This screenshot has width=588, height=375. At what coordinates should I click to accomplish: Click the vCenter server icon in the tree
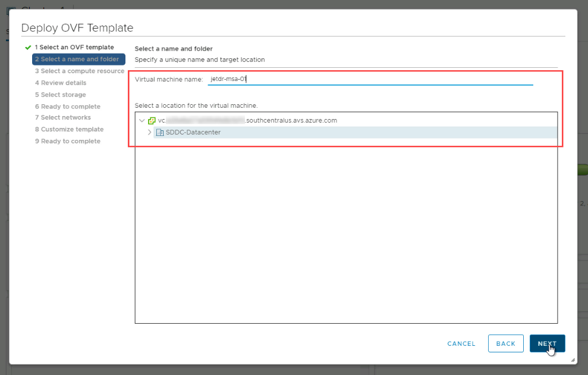tap(152, 120)
